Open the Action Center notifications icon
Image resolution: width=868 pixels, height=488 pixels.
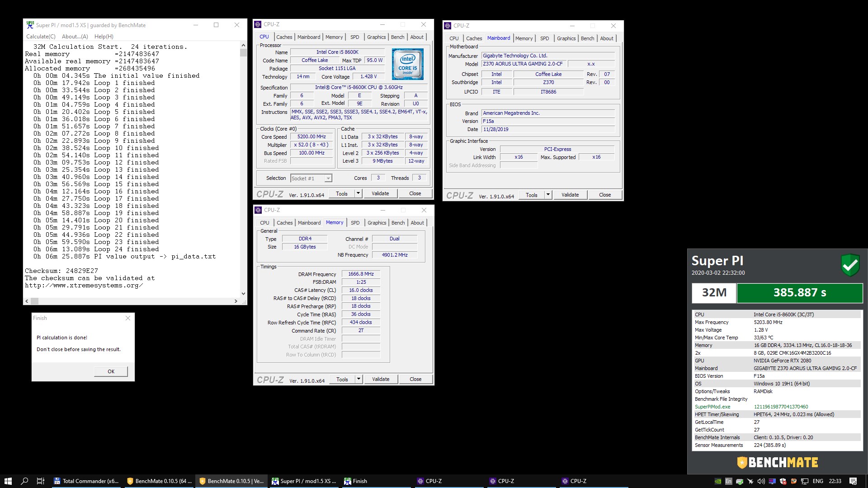[853, 481]
